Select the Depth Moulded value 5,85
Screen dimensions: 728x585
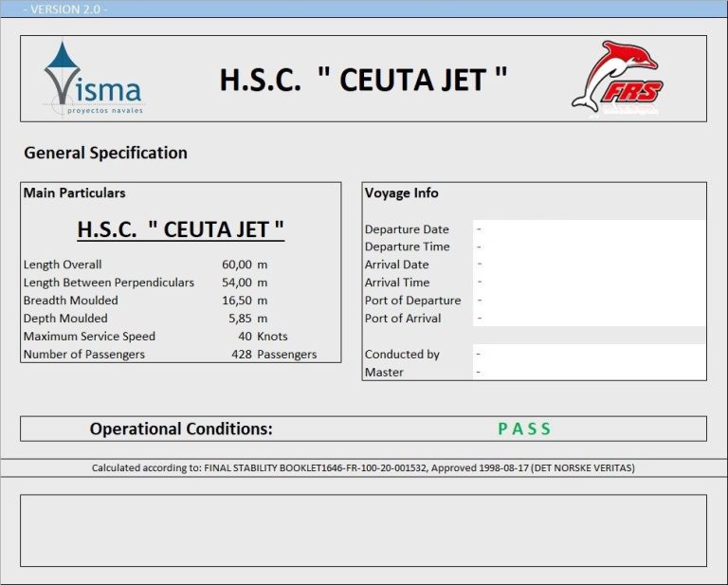click(240, 318)
